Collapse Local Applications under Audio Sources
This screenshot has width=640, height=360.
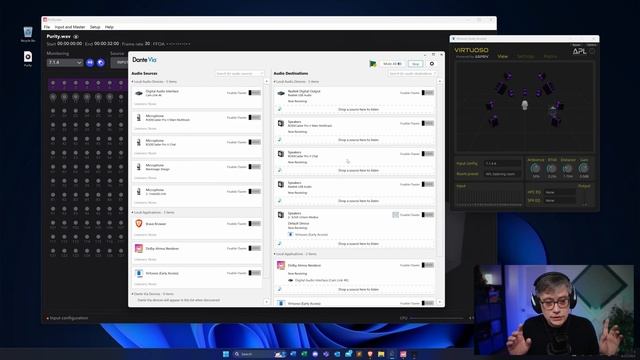pos(132,212)
